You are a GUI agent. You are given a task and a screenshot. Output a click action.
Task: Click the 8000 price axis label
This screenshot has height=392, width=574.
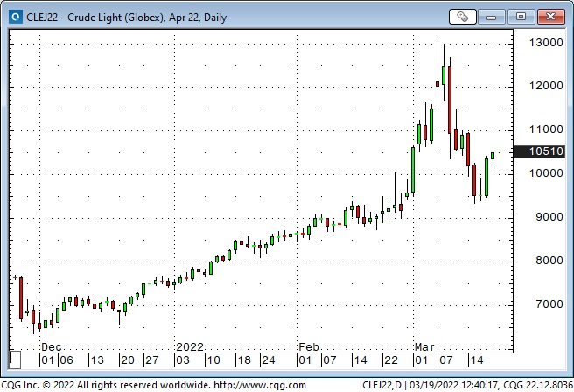tap(549, 260)
